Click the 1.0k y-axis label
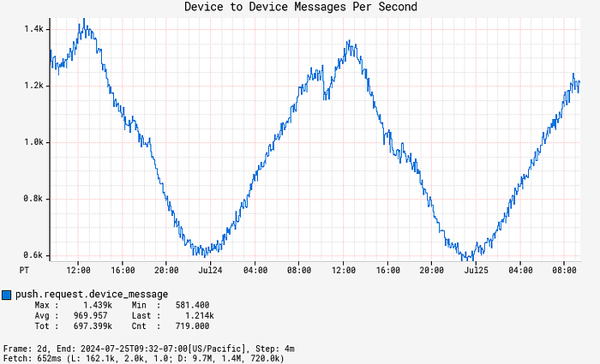Image resolution: width=600 pixels, height=364 pixels. tap(34, 142)
